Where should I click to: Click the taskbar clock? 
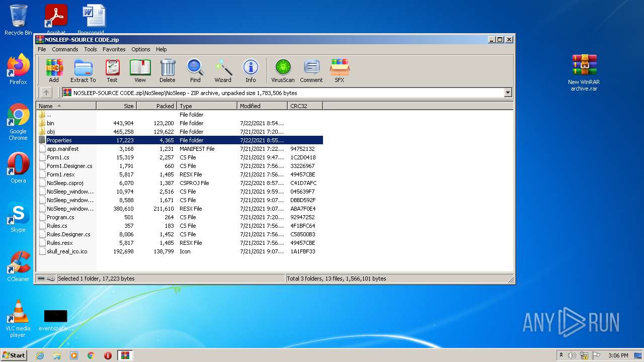[618, 355]
